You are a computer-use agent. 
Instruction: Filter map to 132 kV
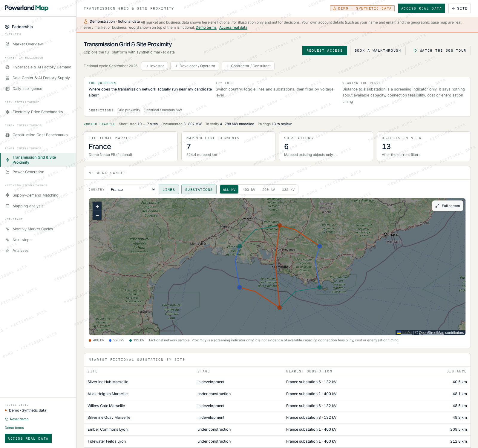(x=288, y=190)
